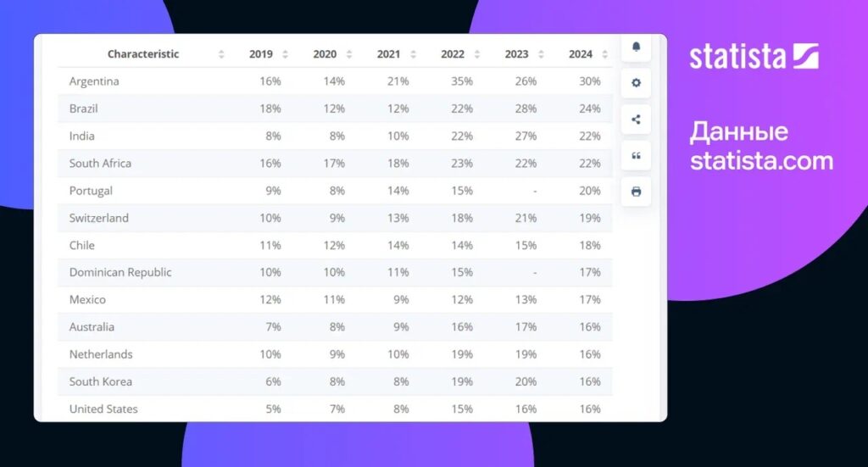Sort the table by 2023 arrows
The image size is (868, 467).
[x=541, y=54]
